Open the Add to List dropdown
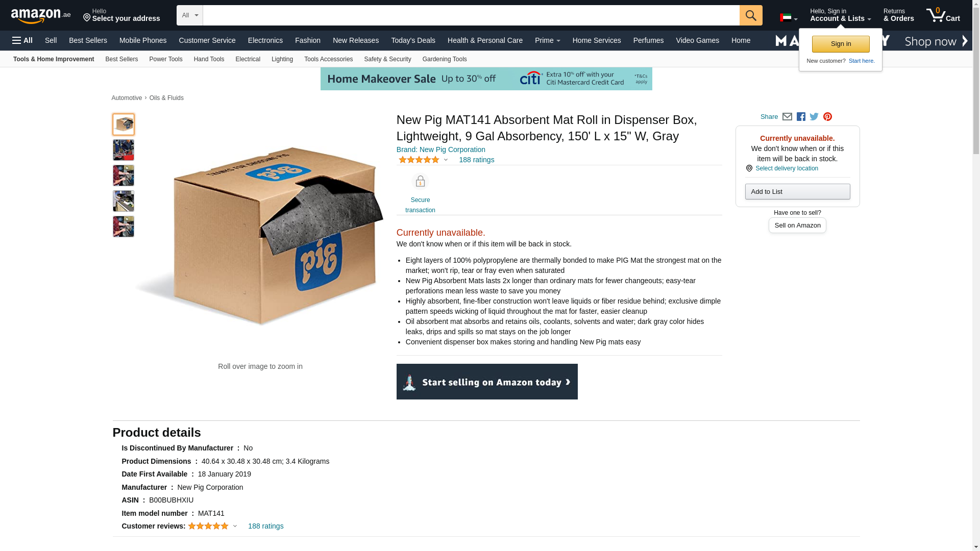 click(797, 192)
